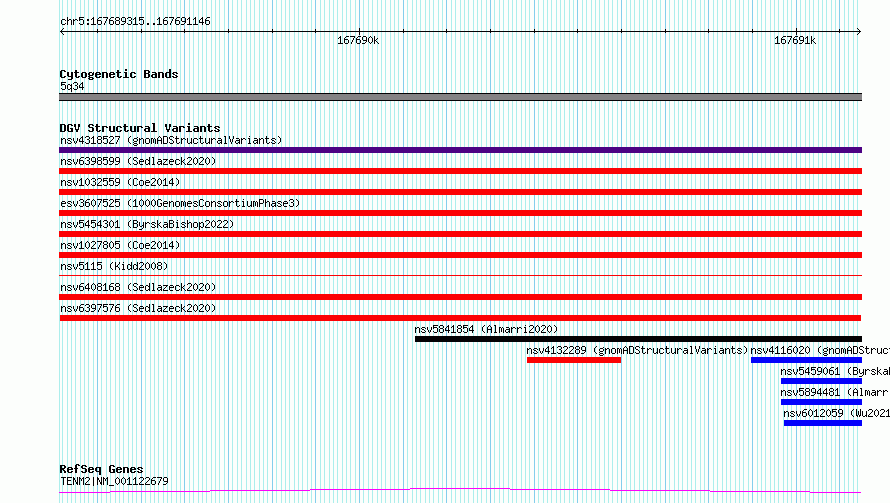Click the red nsv1027805 variant bar

(460, 255)
